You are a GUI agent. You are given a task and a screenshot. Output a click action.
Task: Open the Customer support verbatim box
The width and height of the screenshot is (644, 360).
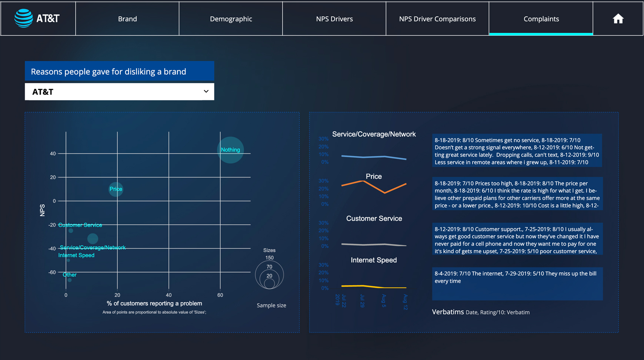click(x=517, y=239)
